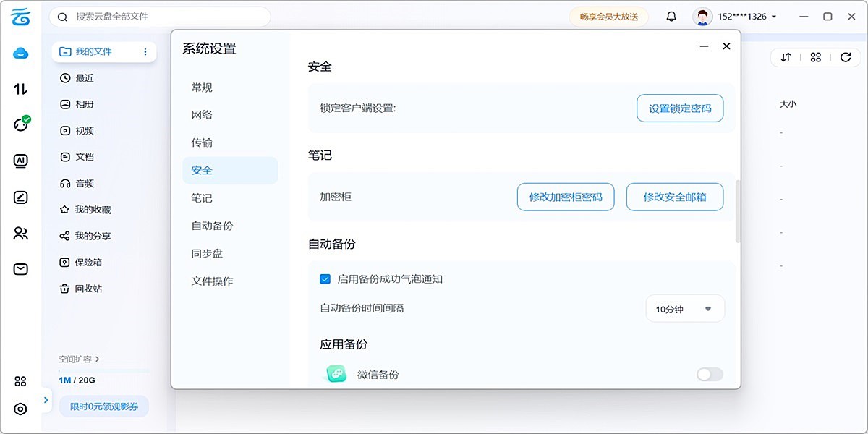The image size is (868, 434).
Task: Open the message center envelope icon
Action: pyautogui.click(x=20, y=268)
